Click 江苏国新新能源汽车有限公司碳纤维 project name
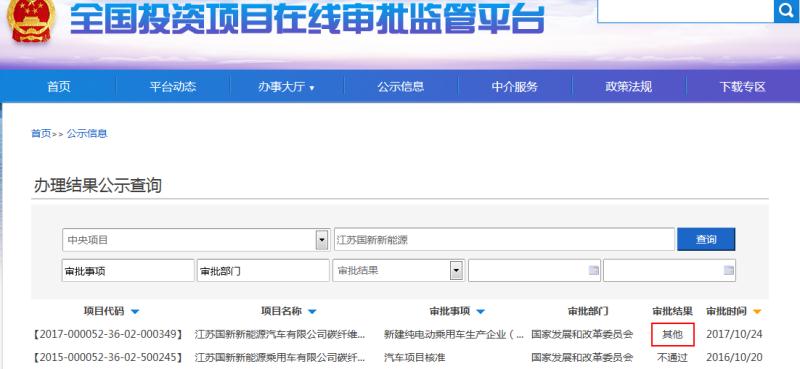 point(280,335)
